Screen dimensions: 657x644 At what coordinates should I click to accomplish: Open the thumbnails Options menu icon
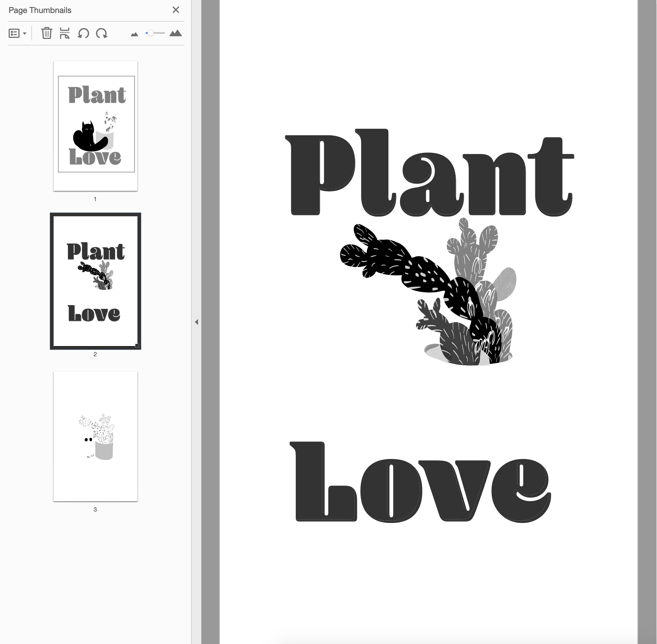[14, 33]
